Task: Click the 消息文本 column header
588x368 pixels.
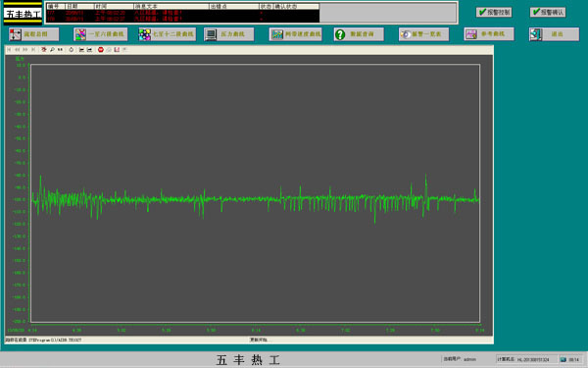Action: (x=171, y=7)
